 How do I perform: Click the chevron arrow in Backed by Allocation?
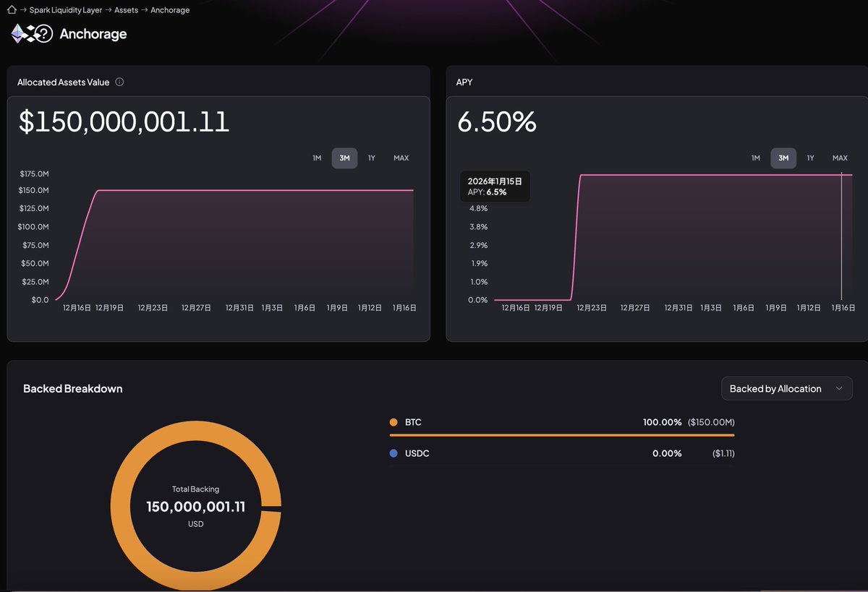[839, 388]
